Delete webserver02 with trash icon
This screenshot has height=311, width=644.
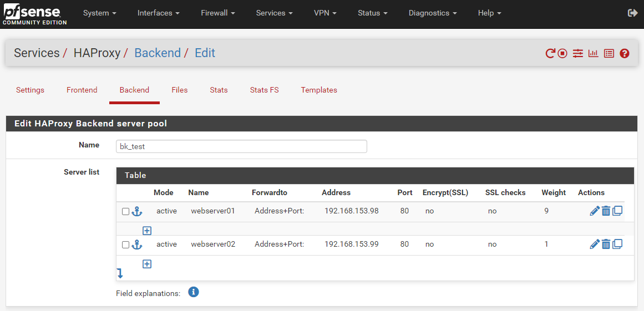[x=606, y=244]
